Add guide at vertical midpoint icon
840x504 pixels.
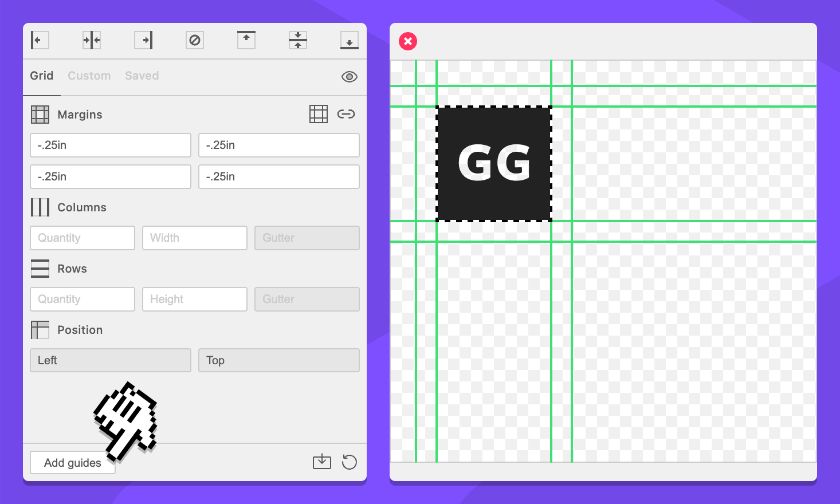(298, 40)
